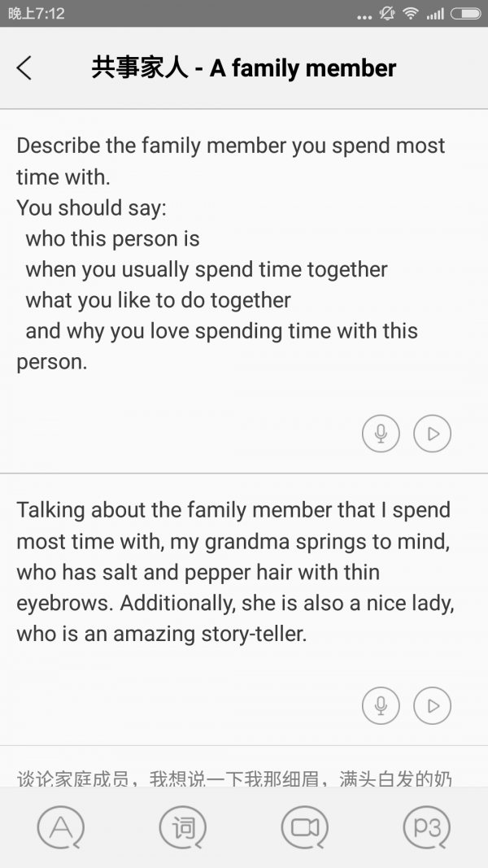Tap the clock showing 晚上7:12
Image resolution: width=488 pixels, height=868 pixels.
click(x=37, y=14)
